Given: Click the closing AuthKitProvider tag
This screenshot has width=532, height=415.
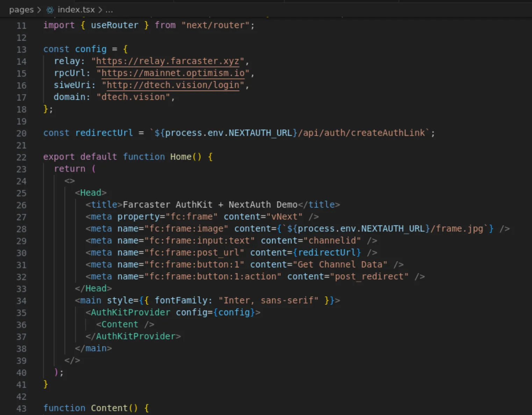Looking at the screenshot, I should pyautogui.click(x=133, y=336).
